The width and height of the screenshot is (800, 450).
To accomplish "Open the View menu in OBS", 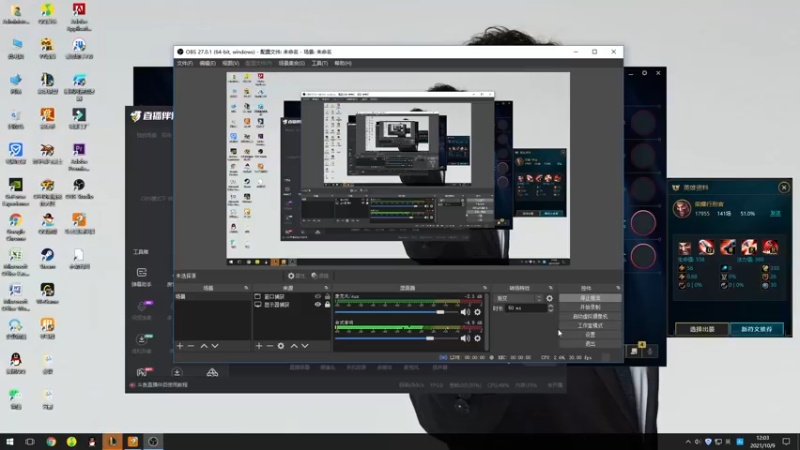I will (231, 63).
